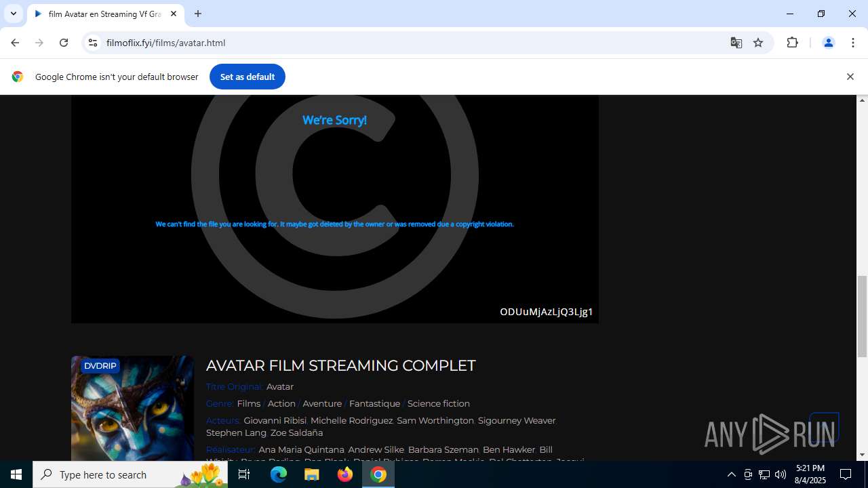
Task: Open the Aventure genre link
Action: tap(322, 404)
